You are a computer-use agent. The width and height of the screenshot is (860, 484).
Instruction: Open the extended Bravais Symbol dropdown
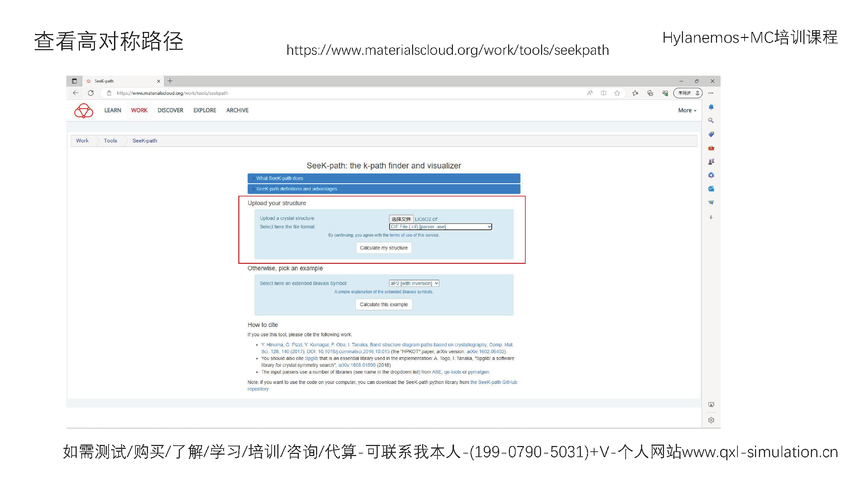pos(414,283)
